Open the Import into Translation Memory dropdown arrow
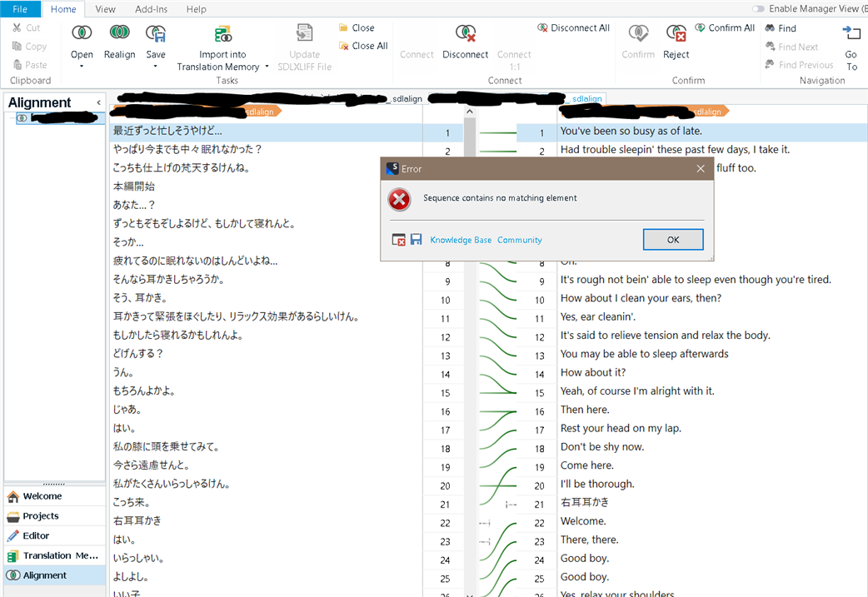 tap(267, 67)
